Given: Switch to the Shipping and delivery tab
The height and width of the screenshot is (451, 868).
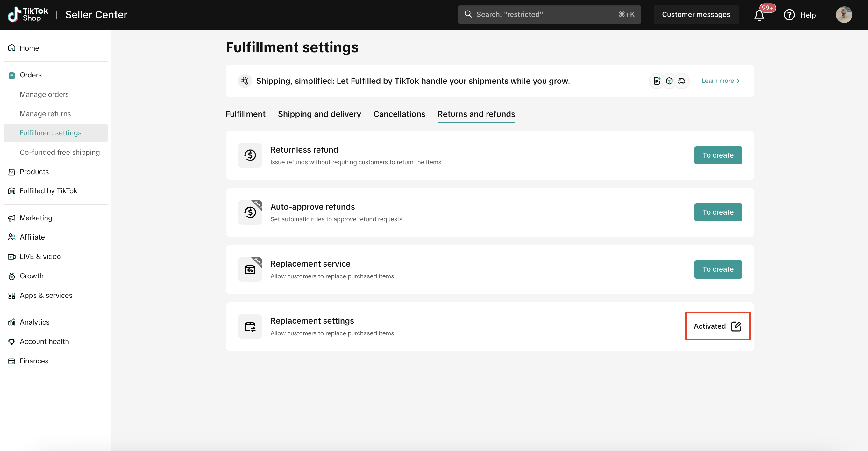Looking at the screenshot, I should pyautogui.click(x=319, y=114).
